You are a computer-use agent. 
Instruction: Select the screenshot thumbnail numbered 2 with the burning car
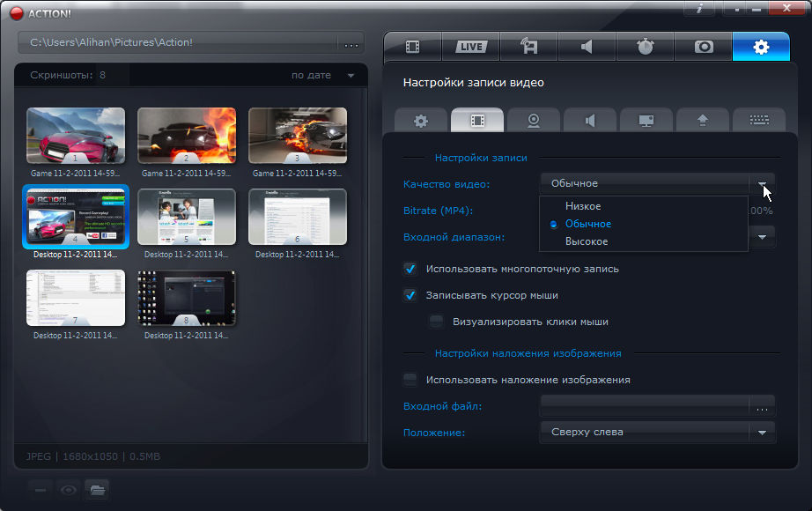point(187,137)
